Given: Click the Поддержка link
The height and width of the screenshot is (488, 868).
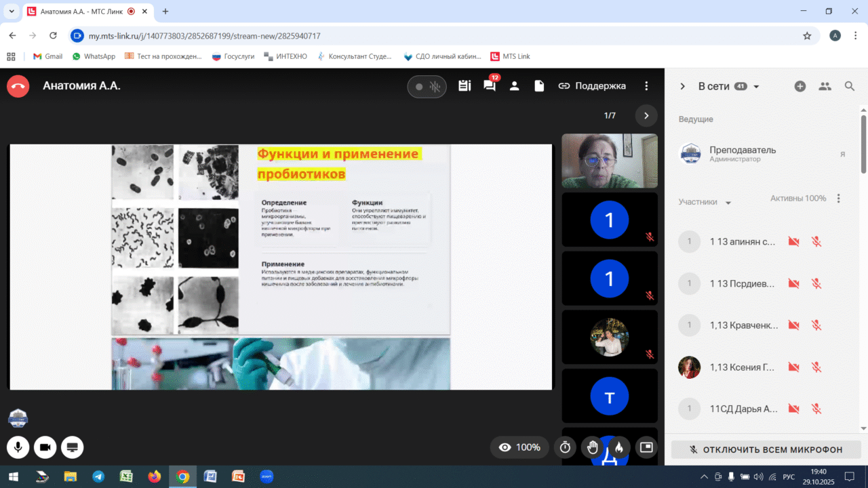Looking at the screenshot, I should (592, 86).
